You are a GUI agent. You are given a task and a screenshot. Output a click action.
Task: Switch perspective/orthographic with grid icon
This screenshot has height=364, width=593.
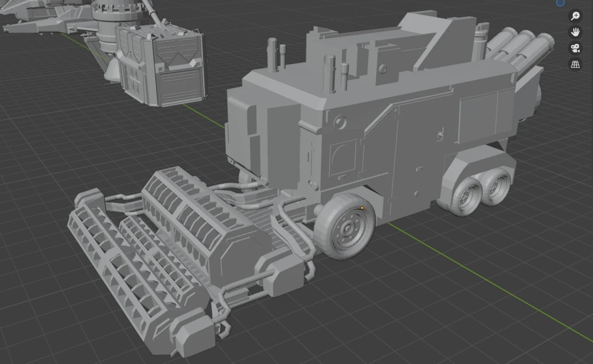[575, 64]
